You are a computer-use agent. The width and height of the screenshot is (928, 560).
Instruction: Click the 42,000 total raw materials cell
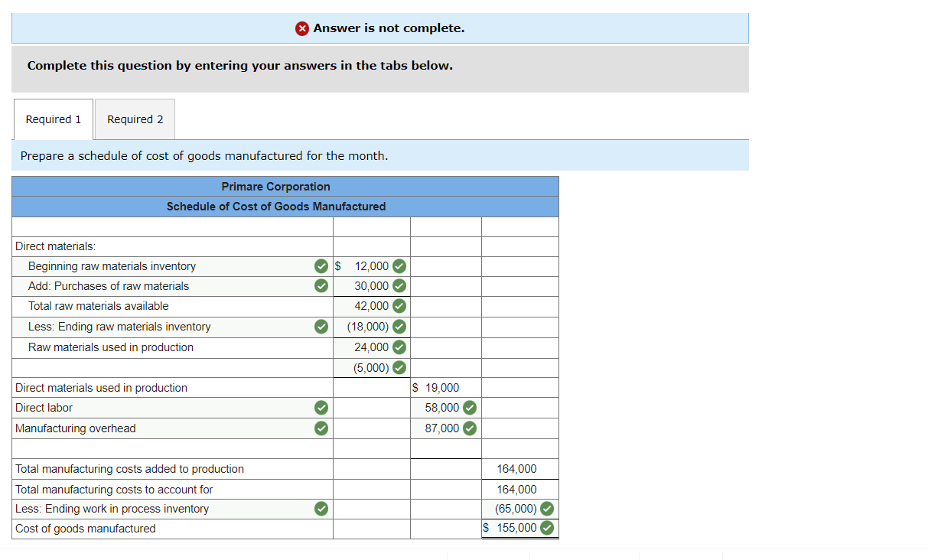tap(371, 306)
